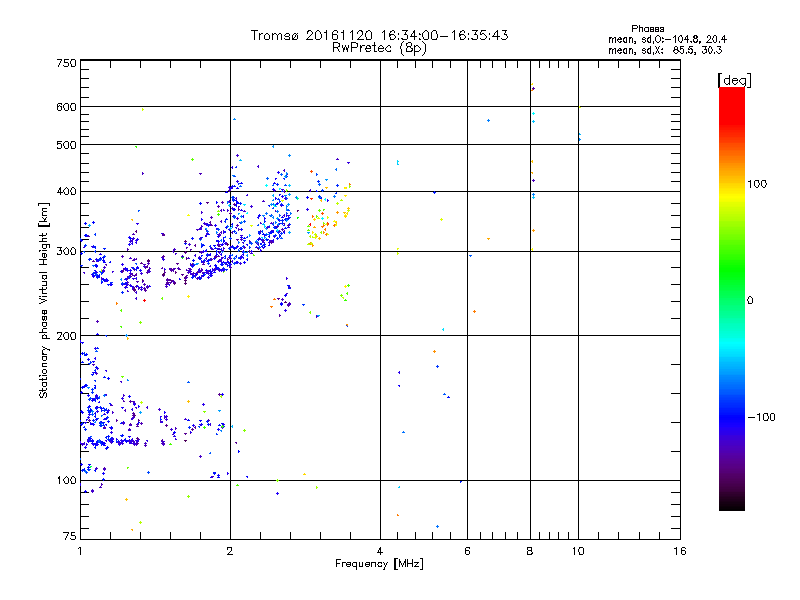Click the x-axis tick label 4
The image size is (800, 600).
click(x=380, y=551)
